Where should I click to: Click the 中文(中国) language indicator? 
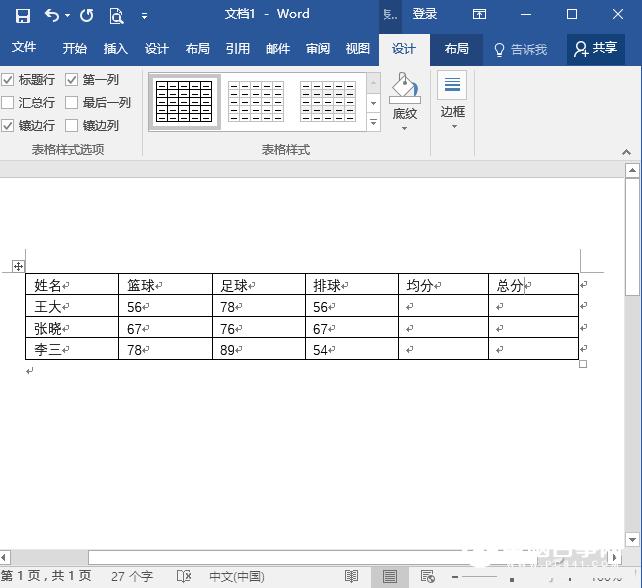click(237, 577)
